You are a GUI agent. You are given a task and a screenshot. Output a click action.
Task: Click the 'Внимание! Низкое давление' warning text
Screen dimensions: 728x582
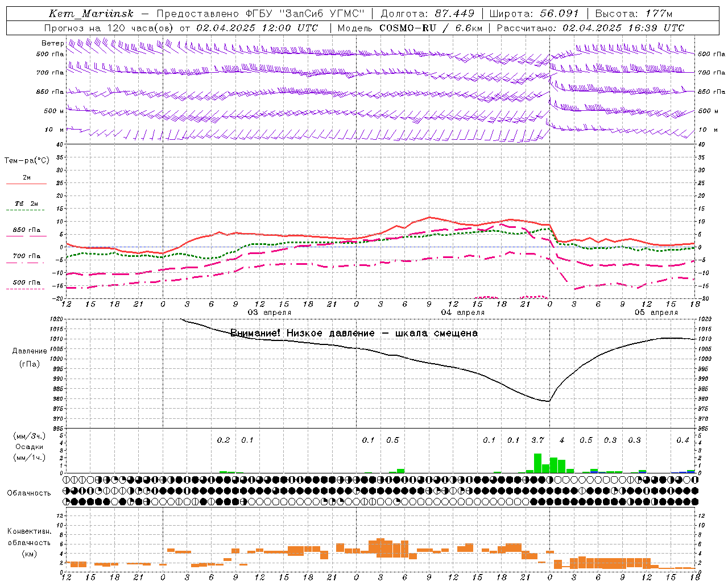tap(302, 333)
